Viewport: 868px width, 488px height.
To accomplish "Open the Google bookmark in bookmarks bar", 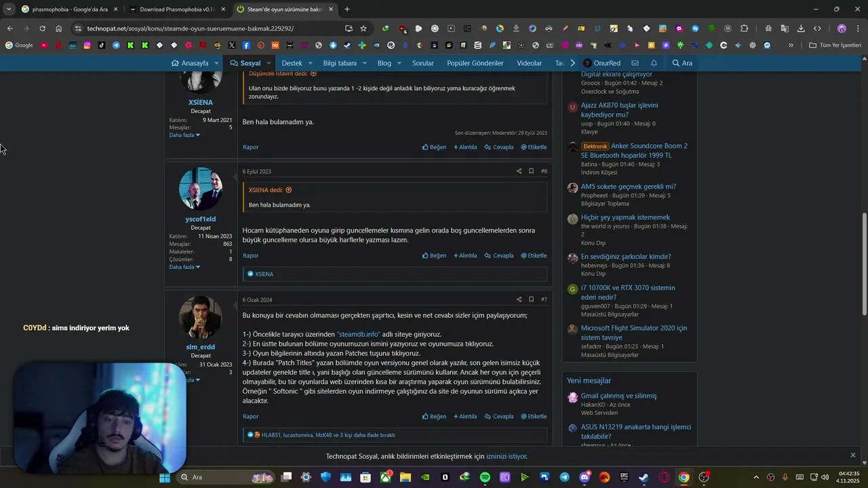I will (19, 45).
